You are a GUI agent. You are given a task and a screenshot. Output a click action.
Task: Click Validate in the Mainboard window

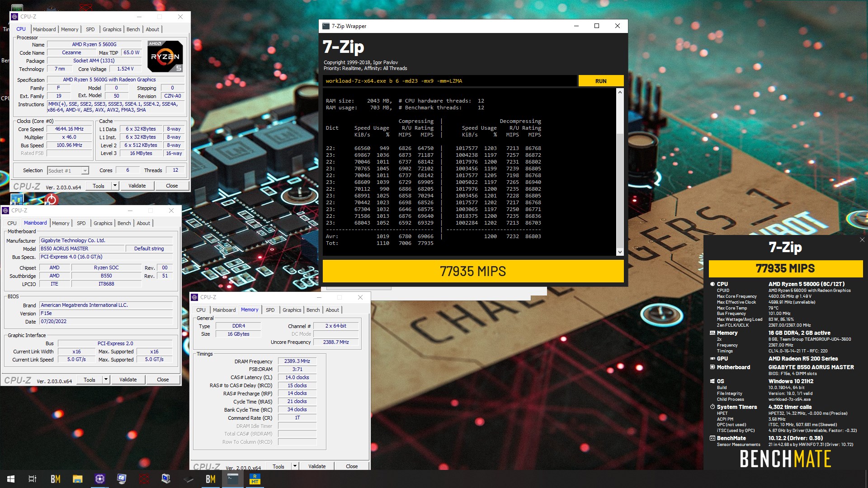[x=128, y=380]
